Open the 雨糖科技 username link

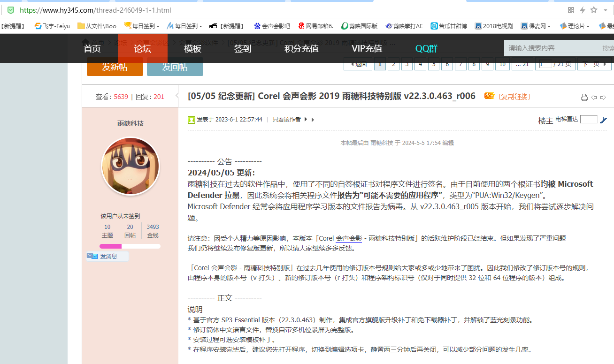(130, 123)
